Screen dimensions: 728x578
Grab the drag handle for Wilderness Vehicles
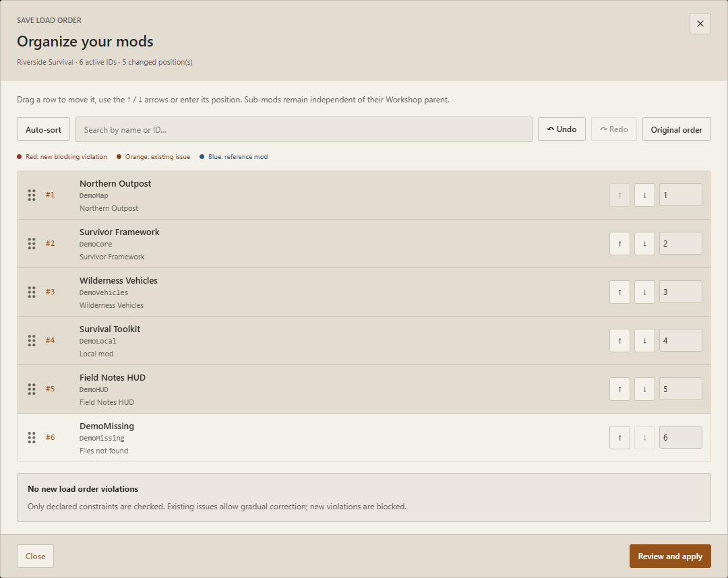[32, 292]
